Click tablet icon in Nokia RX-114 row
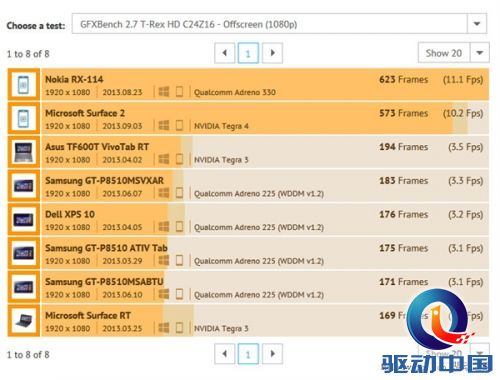The height and width of the screenshot is (380, 500). click(x=179, y=92)
